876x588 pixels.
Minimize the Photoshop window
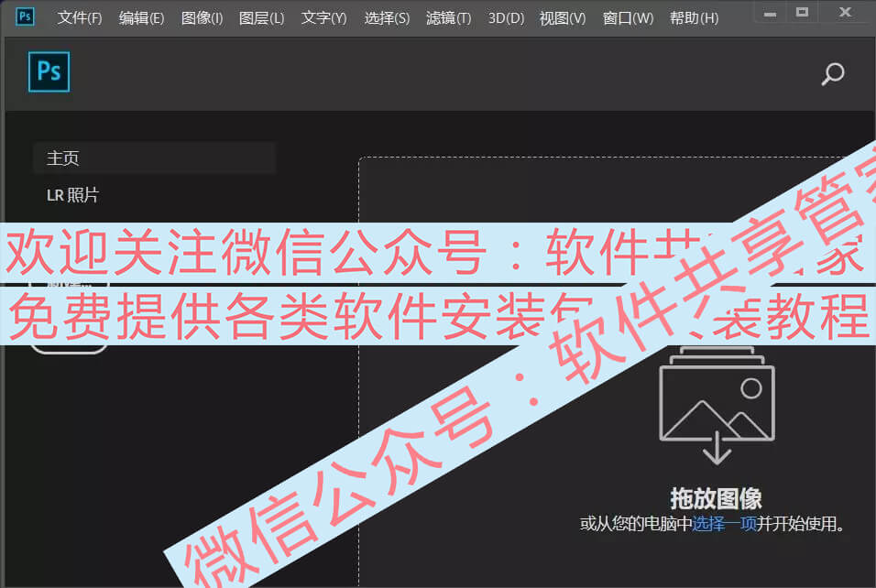tap(770, 14)
